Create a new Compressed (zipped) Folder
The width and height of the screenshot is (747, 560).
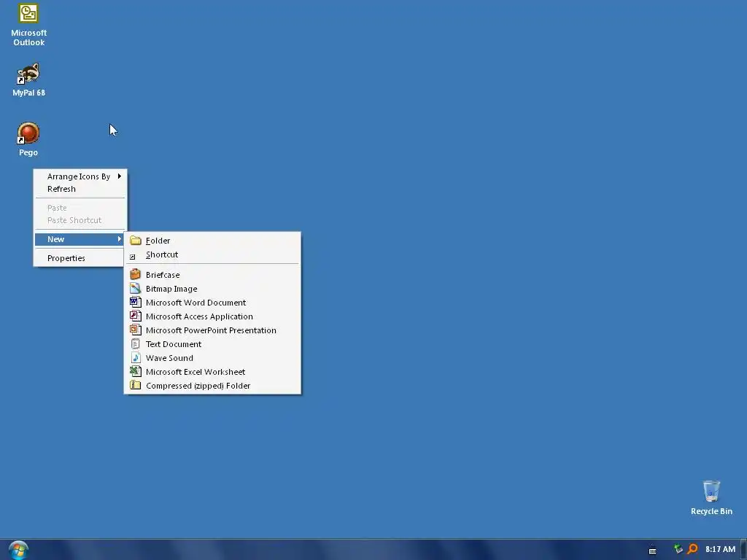click(x=212, y=385)
